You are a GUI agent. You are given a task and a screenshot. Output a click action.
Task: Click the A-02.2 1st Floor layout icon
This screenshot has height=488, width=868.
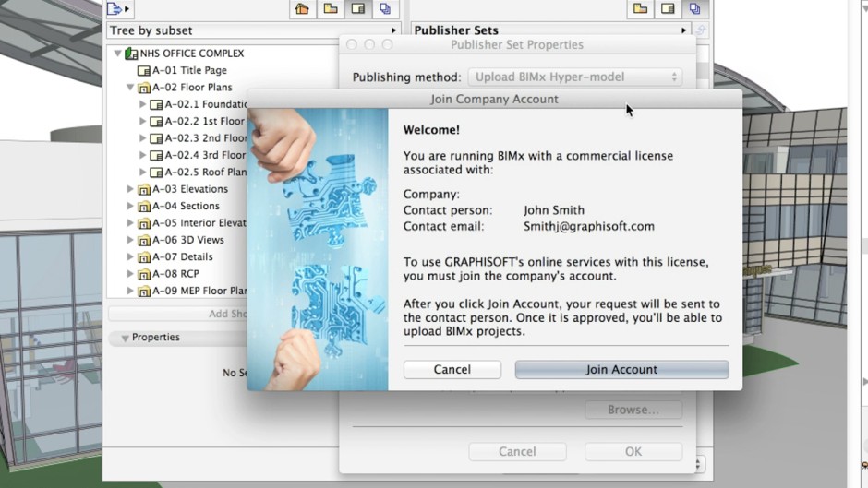point(157,121)
